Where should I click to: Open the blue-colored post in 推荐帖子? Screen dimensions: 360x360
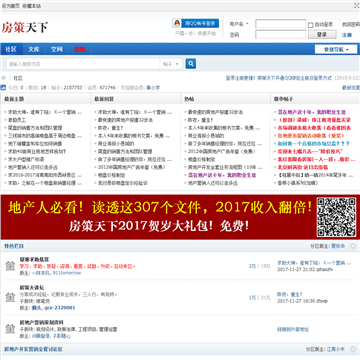coord(314,144)
